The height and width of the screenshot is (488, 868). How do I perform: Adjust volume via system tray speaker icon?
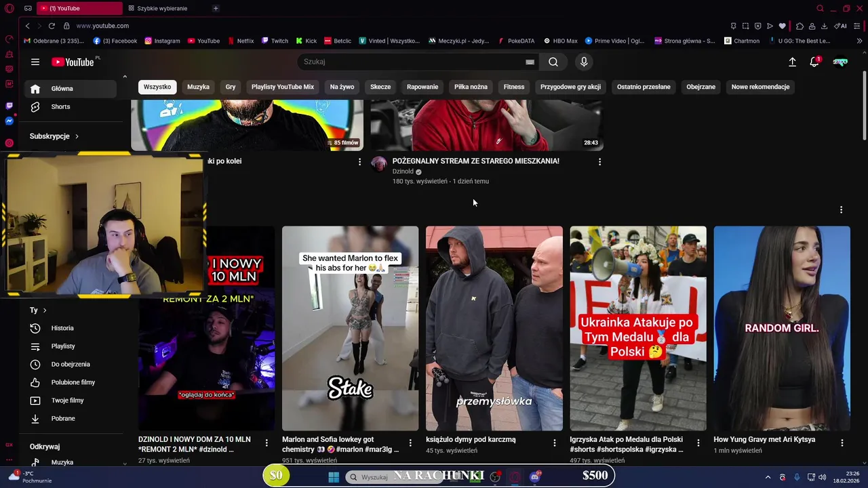click(823, 477)
